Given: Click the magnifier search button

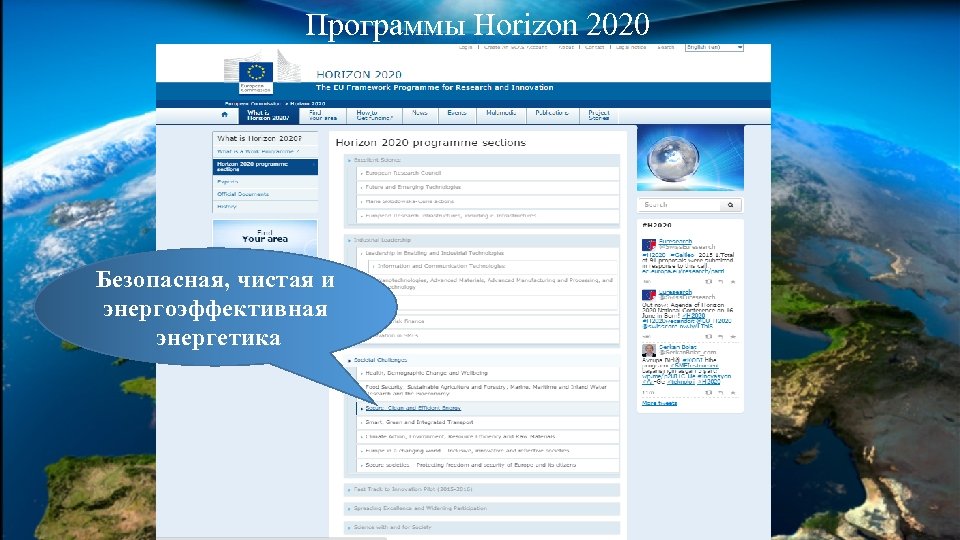Looking at the screenshot, I should point(730,205).
